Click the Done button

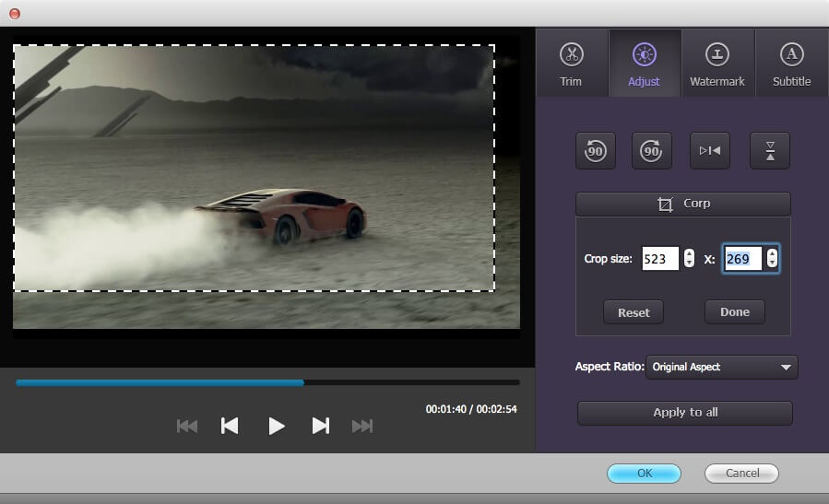(x=734, y=311)
